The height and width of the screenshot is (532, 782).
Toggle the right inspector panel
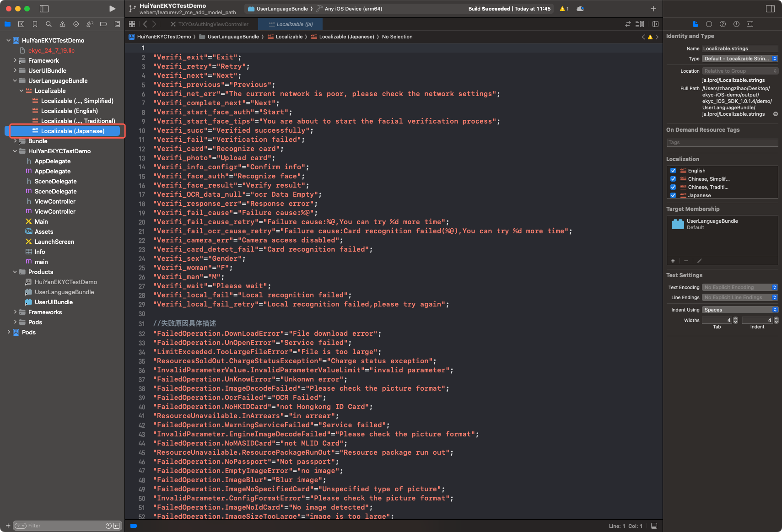coord(770,9)
